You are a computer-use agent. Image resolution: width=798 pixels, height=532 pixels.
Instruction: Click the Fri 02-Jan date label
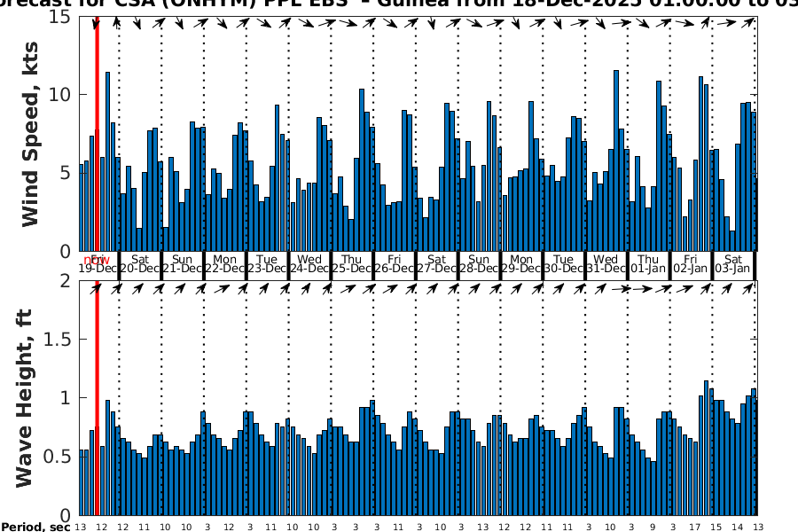[x=691, y=263]
